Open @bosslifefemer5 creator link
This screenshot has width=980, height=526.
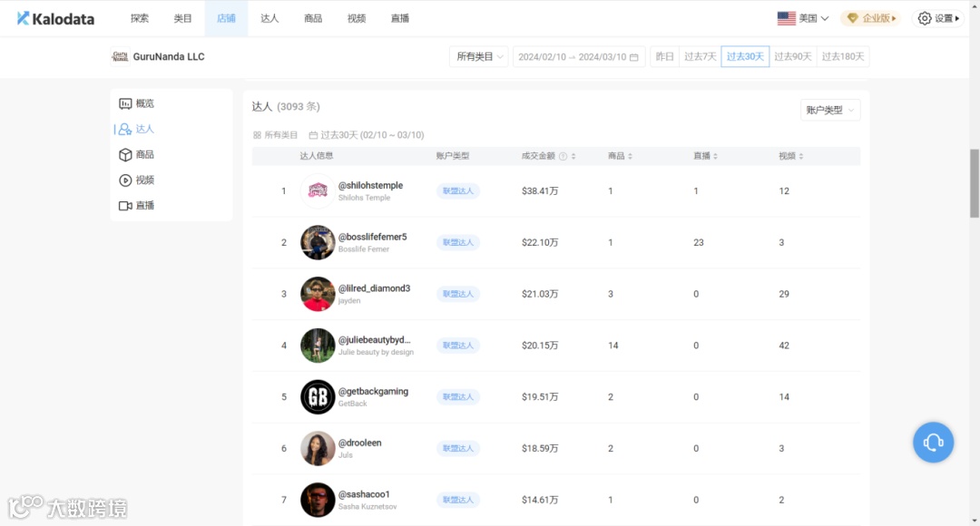coord(373,238)
